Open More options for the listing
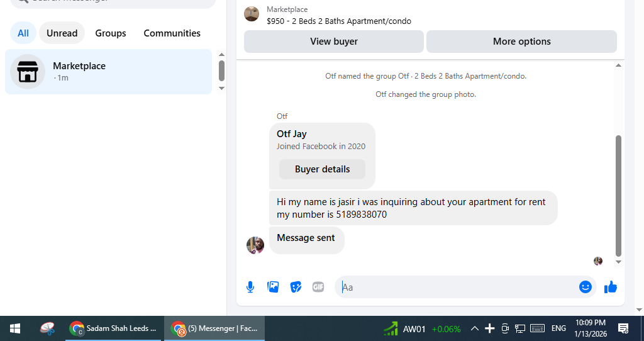 [521, 42]
